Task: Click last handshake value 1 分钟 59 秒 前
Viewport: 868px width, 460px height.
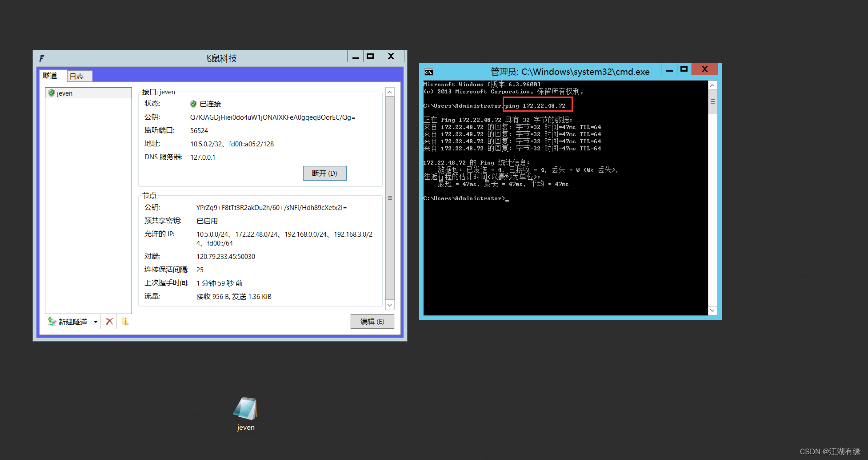Action: click(220, 283)
